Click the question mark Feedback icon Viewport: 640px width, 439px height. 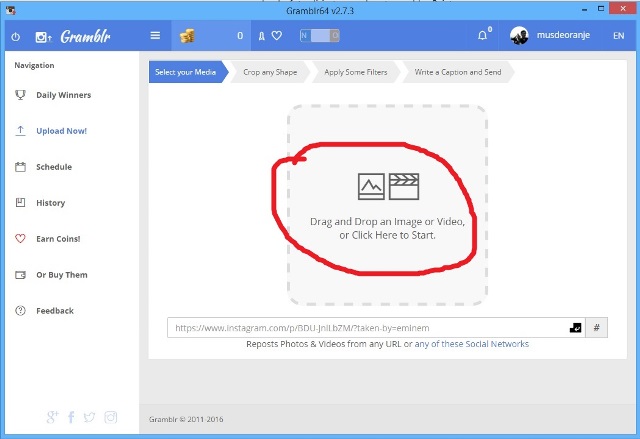coord(20,311)
